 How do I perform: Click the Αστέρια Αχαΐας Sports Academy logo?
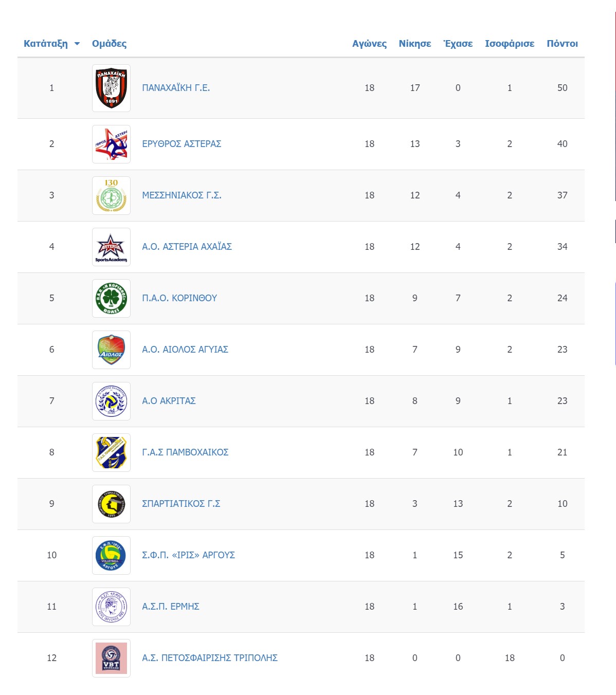pos(111,247)
